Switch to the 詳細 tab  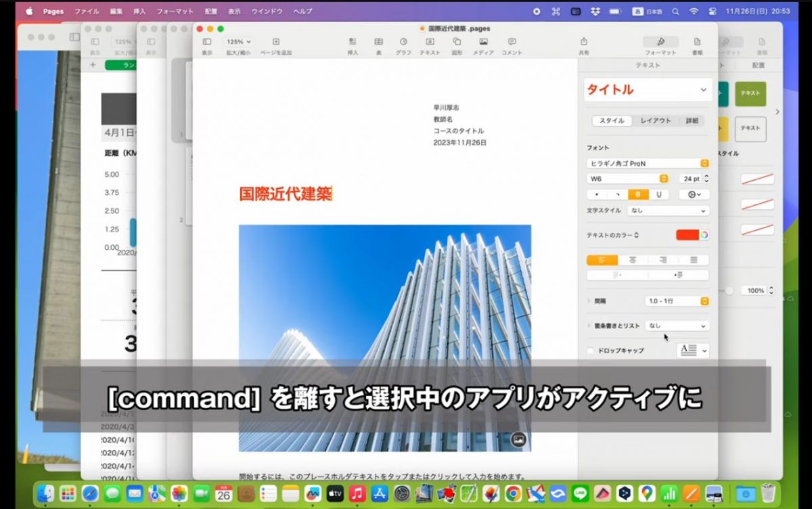(692, 120)
